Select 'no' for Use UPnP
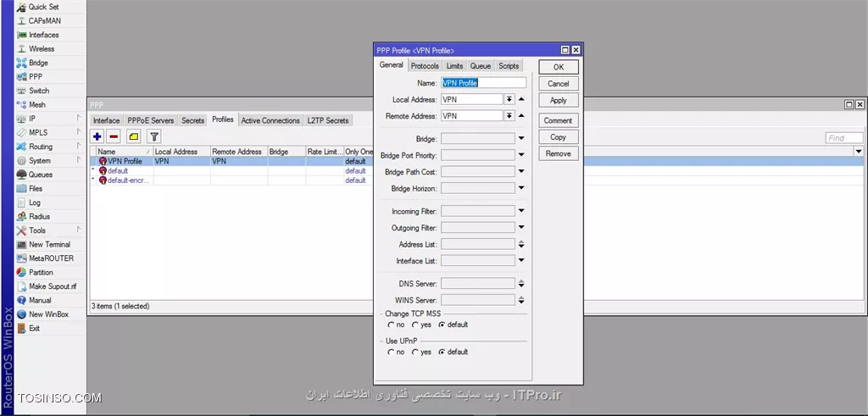This screenshot has width=868, height=416. (x=391, y=352)
